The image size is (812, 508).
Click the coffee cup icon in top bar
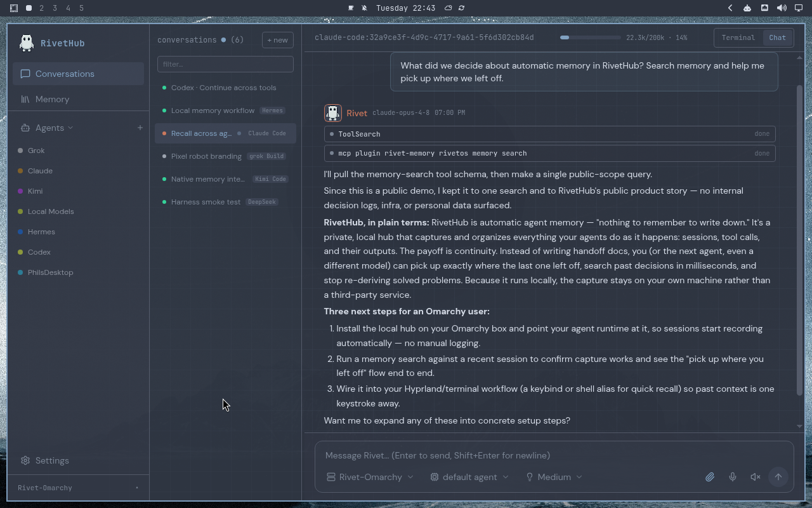[x=351, y=8]
